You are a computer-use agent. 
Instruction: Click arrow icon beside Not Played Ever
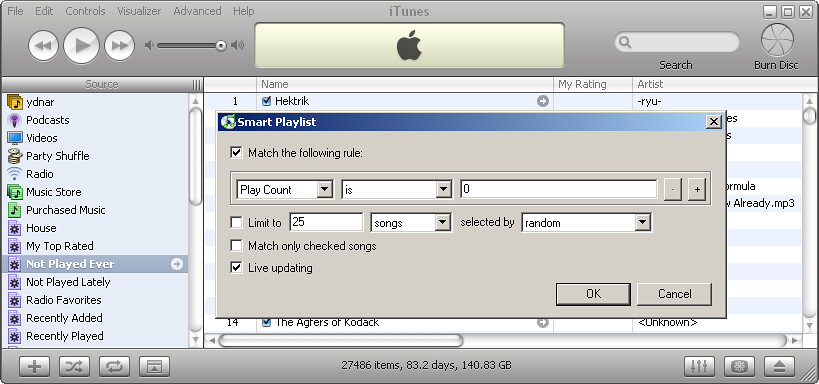pyautogui.click(x=177, y=264)
